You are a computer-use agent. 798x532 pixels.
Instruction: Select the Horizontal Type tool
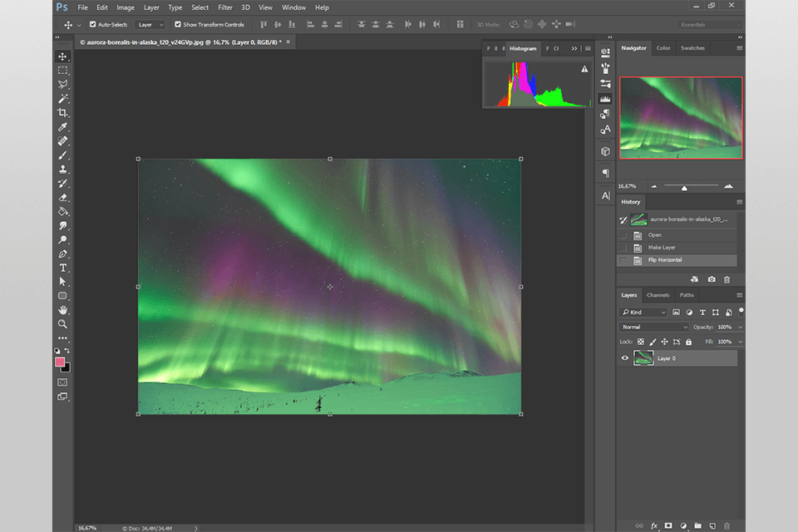tap(62, 268)
